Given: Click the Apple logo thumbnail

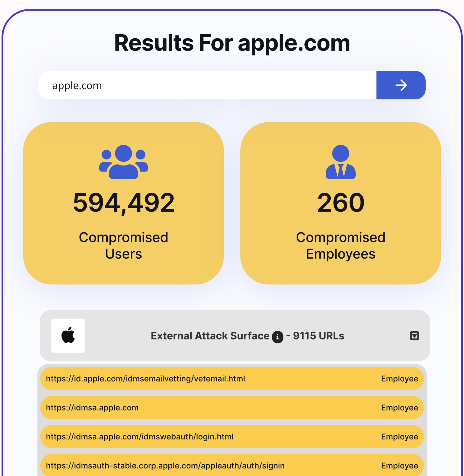Looking at the screenshot, I should click(x=68, y=336).
